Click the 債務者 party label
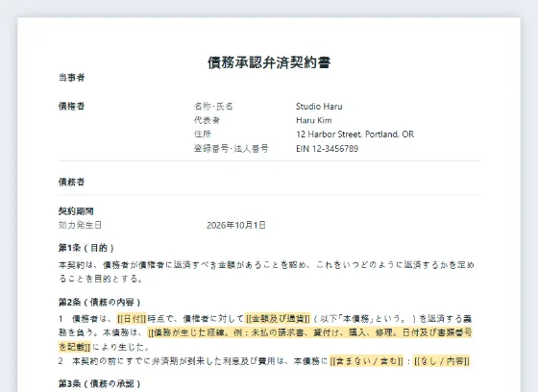The height and width of the screenshot is (392, 538). [x=71, y=182]
